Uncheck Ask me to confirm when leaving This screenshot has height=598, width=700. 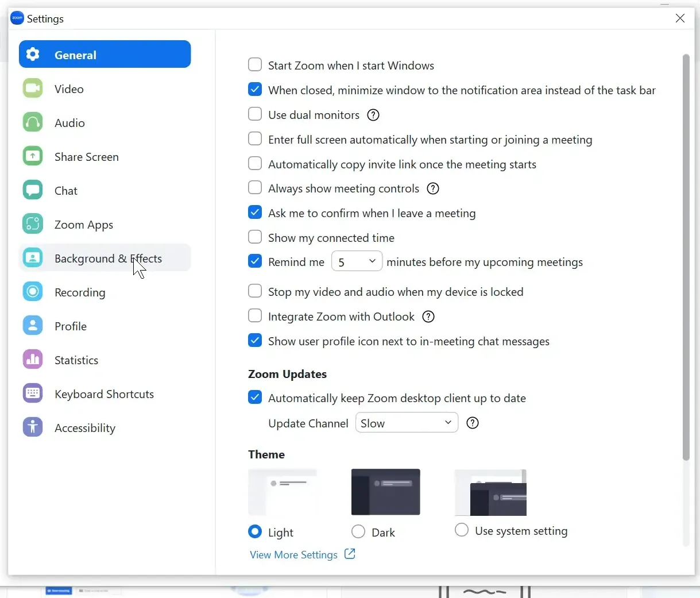coord(255,212)
